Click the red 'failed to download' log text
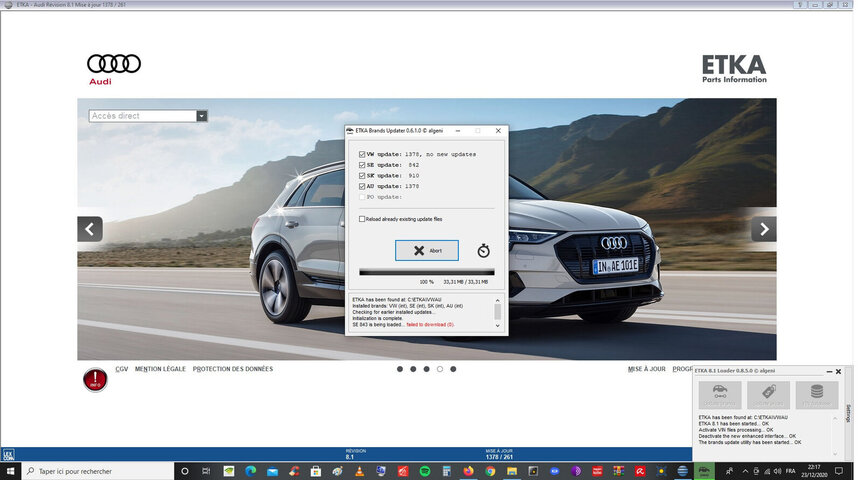 pos(430,325)
